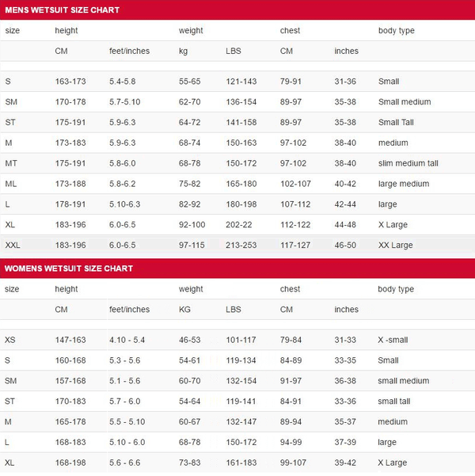475x476 pixels.
Task: Click womens height value "157-168"
Action: [70, 381]
